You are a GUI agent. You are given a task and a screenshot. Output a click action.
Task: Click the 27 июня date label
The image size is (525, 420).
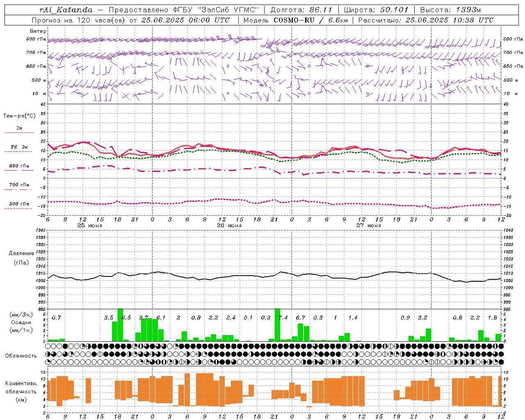coord(369,226)
